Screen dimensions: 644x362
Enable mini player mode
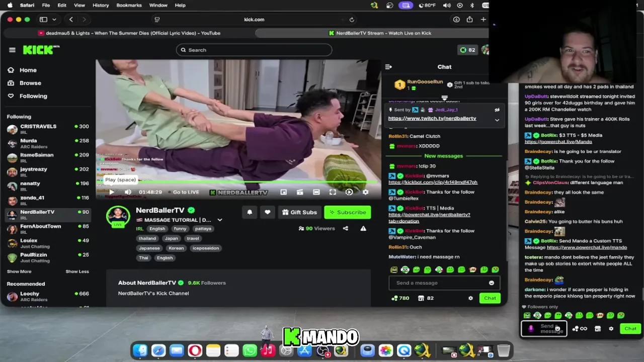pyautogui.click(x=284, y=192)
